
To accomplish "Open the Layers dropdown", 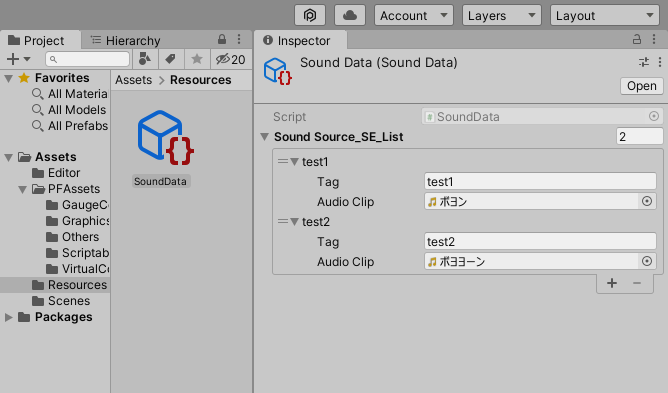I will 501,15.
